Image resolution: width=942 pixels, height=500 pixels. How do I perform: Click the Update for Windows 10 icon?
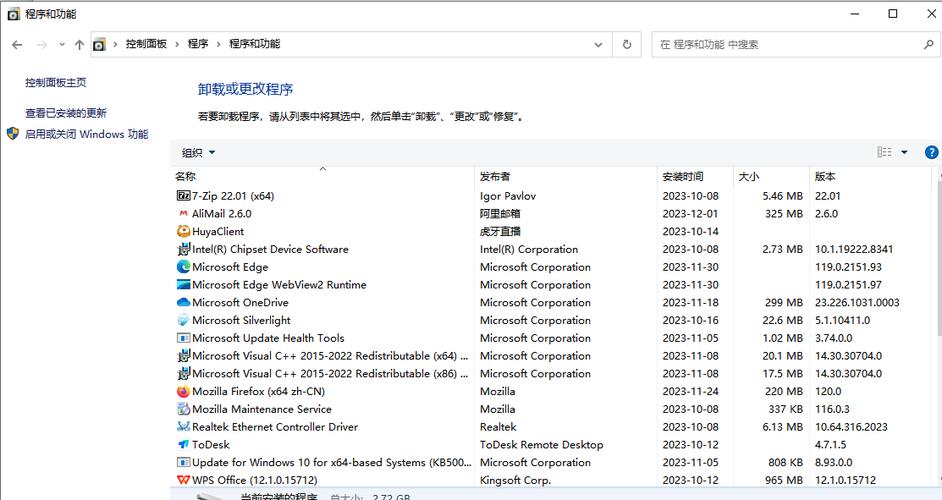[183, 462]
